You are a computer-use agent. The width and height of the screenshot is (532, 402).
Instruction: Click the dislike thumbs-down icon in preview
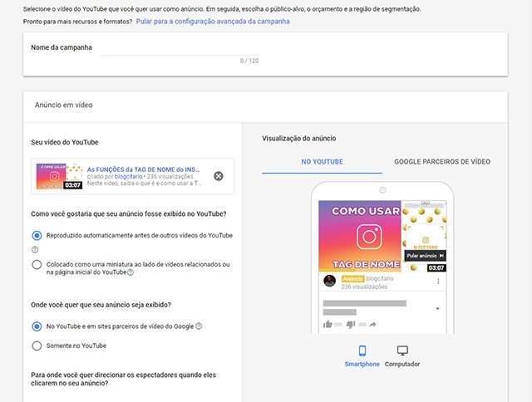(351, 325)
